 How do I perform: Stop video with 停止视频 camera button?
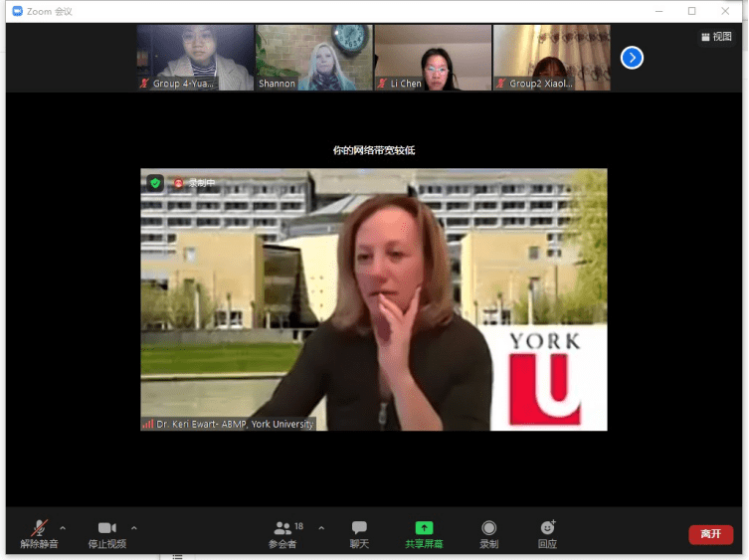point(106,533)
